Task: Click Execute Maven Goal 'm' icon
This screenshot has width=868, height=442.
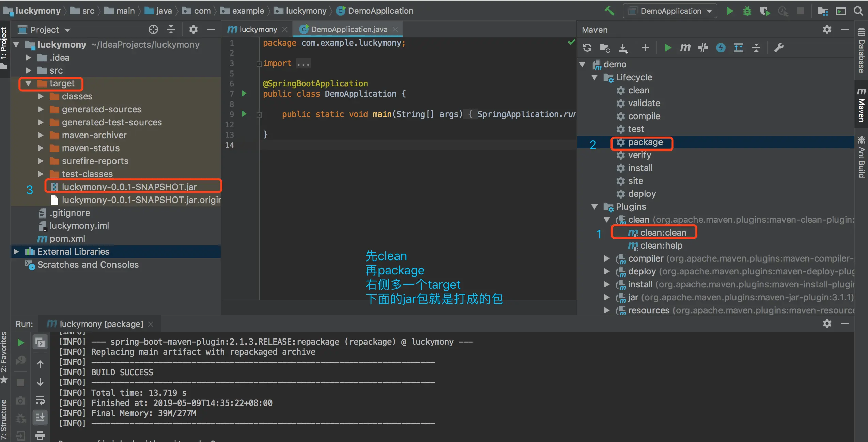Action: point(685,48)
